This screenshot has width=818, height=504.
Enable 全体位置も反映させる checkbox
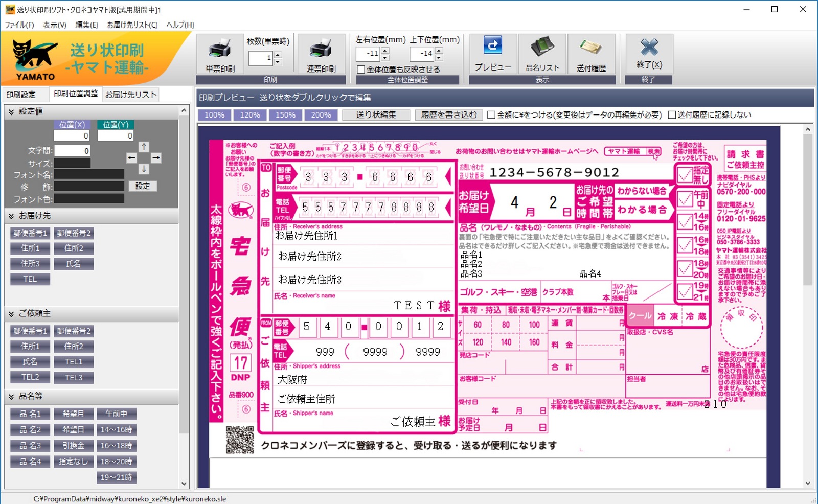tap(361, 70)
